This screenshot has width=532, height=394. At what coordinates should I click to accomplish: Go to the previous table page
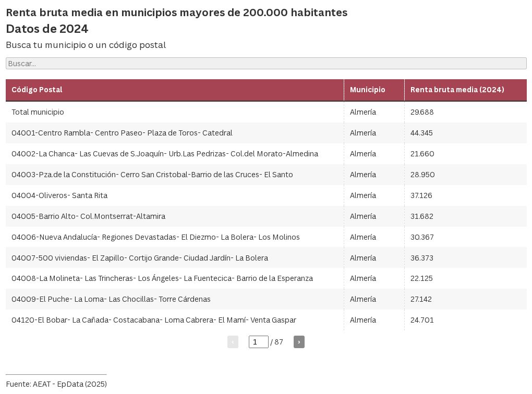(x=233, y=342)
